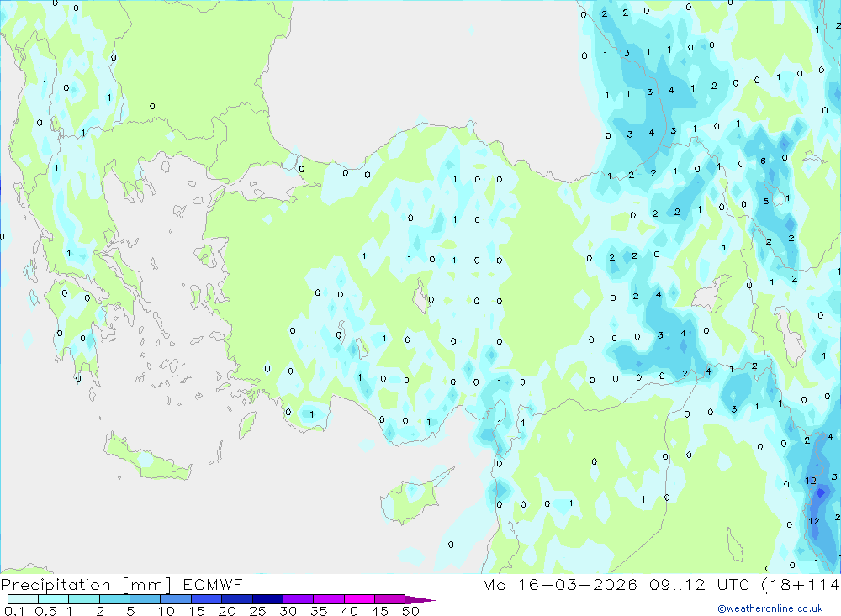Click the '40' legend scale label

(x=350, y=611)
